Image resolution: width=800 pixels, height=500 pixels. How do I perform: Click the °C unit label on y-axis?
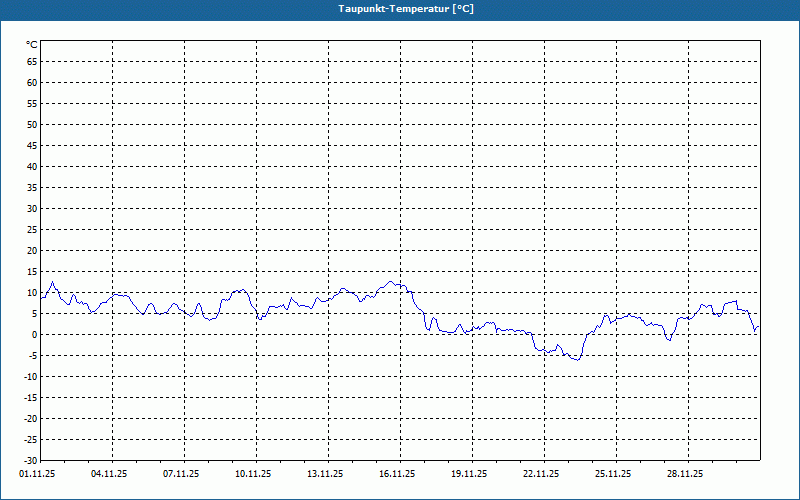click(x=32, y=45)
